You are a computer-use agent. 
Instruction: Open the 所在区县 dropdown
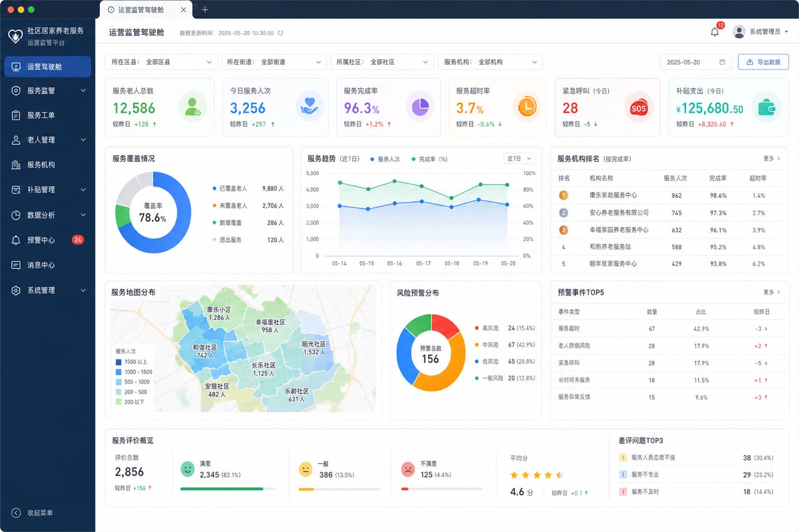pyautogui.click(x=161, y=62)
